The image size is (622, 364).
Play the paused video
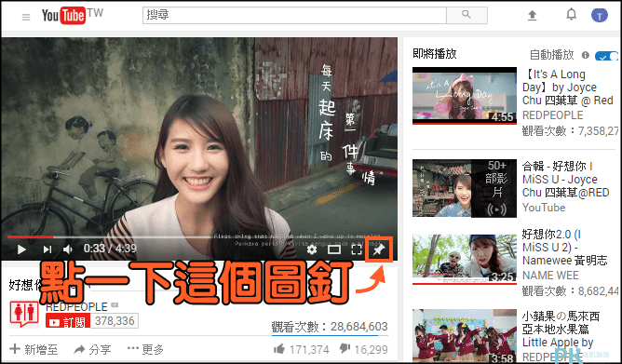(x=21, y=249)
